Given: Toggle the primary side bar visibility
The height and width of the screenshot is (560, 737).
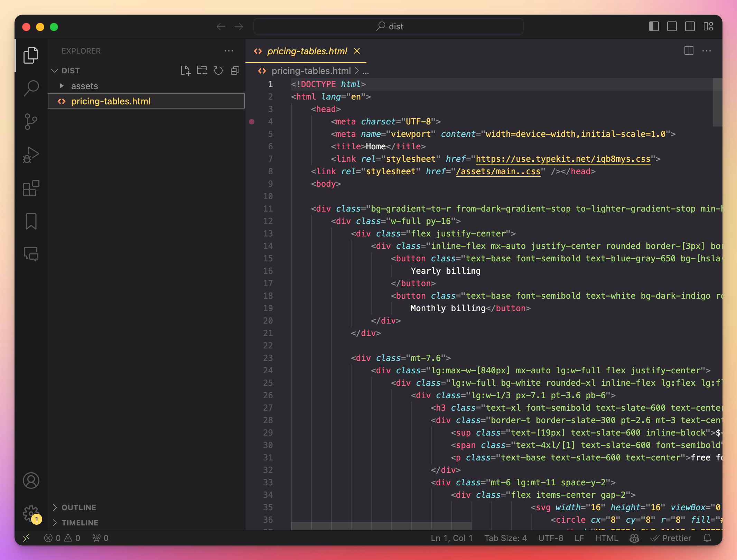Looking at the screenshot, I should click(654, 27).
